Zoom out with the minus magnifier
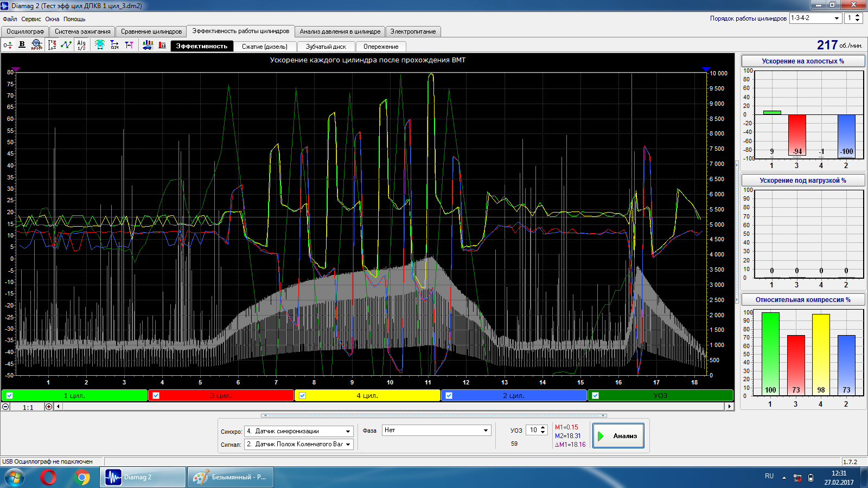 (x=5, y=407)
